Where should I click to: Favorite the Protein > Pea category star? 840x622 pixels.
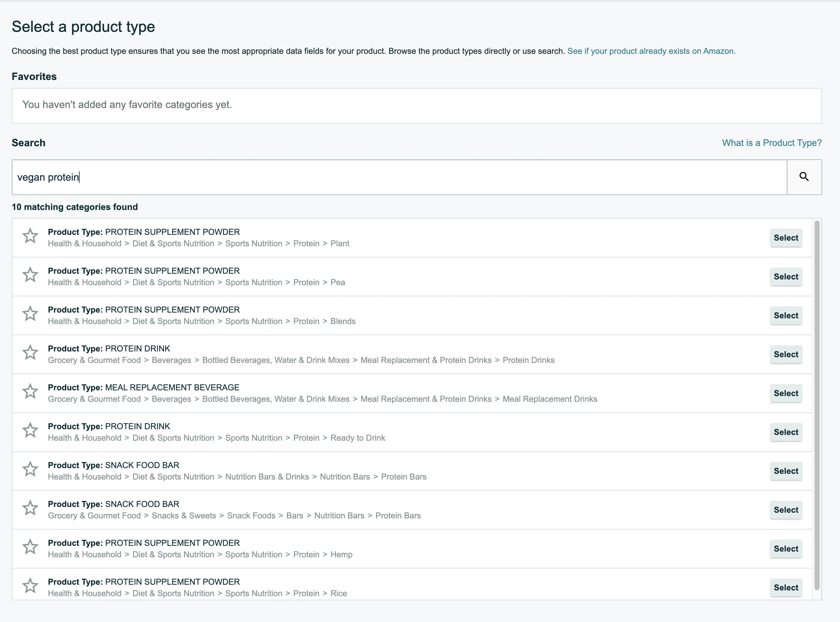30,275
